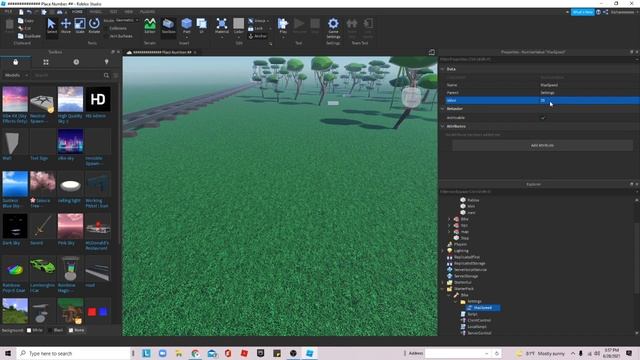
Task: Insert a Part from ribbon
Action: pos(187,26)
